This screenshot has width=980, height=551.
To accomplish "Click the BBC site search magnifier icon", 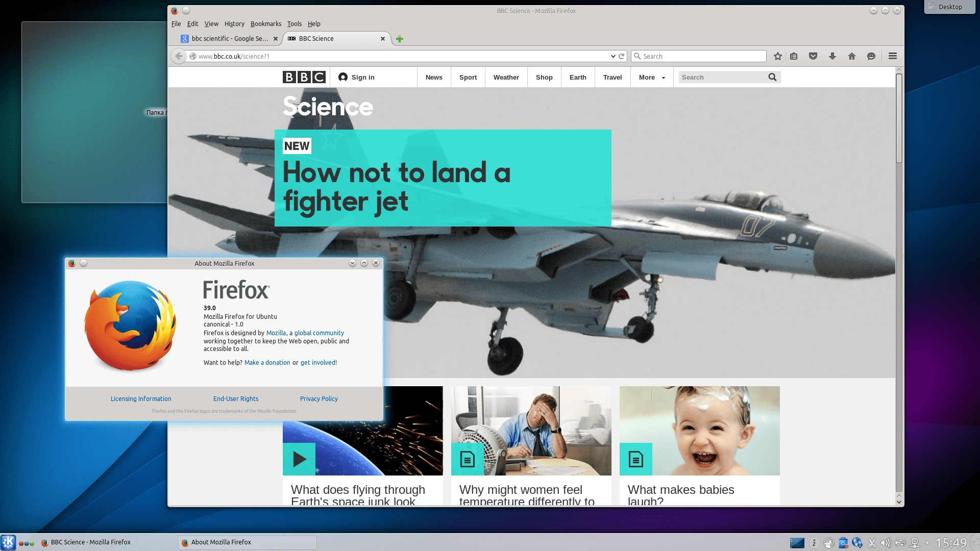I will coord(772,77).
